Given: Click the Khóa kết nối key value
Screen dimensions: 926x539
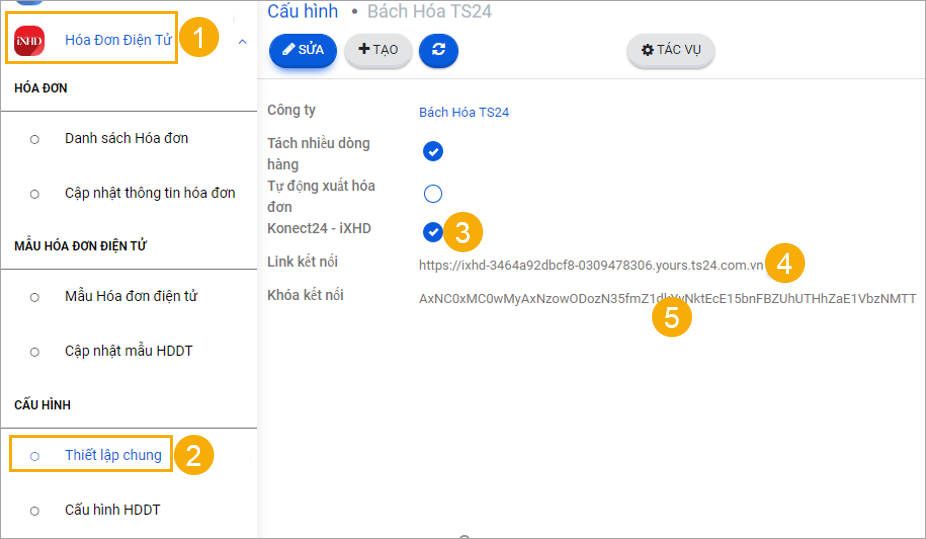Looking at the screenshot, I should pos(667,299).
